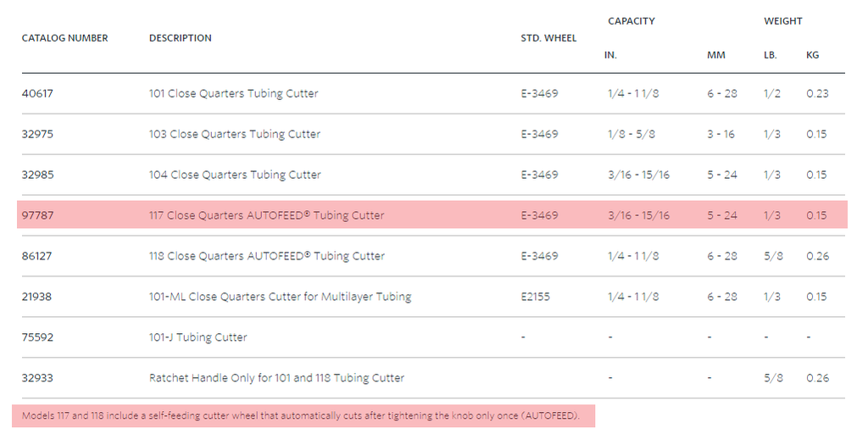The width and height of the screenshot is (868, 434).
Task: Click 101-ML Close Quarters Cutter for Multilayer Tubing
Action: [280, 297]
